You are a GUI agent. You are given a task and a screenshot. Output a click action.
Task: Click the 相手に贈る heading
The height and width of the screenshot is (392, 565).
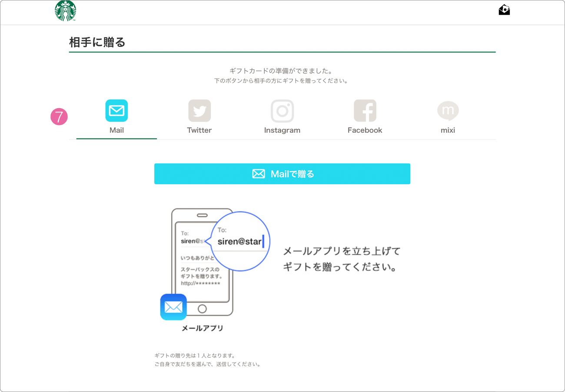point(97,42)
